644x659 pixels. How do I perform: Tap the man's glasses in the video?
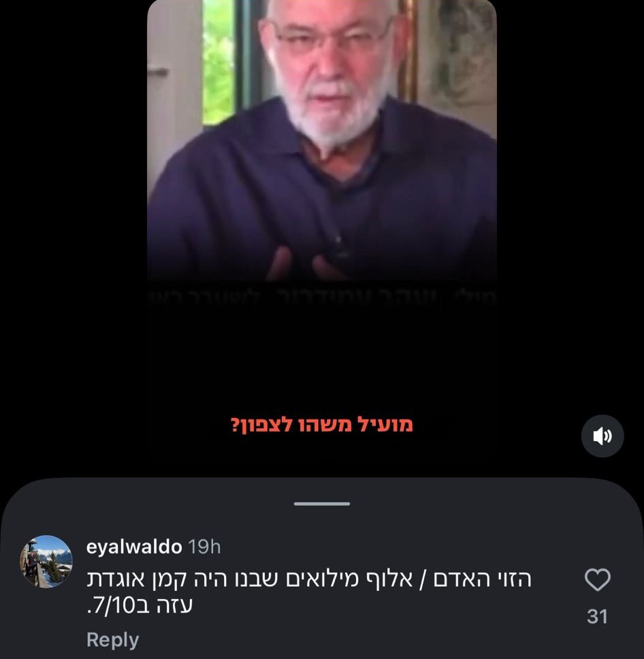(332, 40)
